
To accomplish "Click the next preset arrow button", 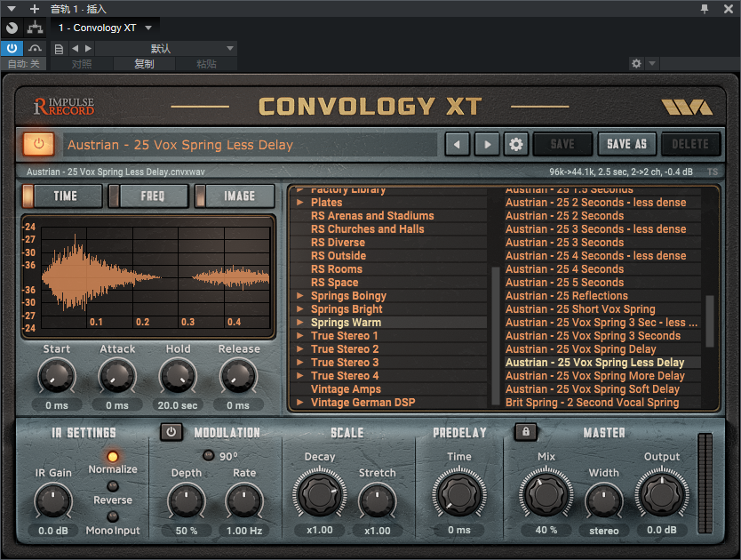I will tap(487, 144).
